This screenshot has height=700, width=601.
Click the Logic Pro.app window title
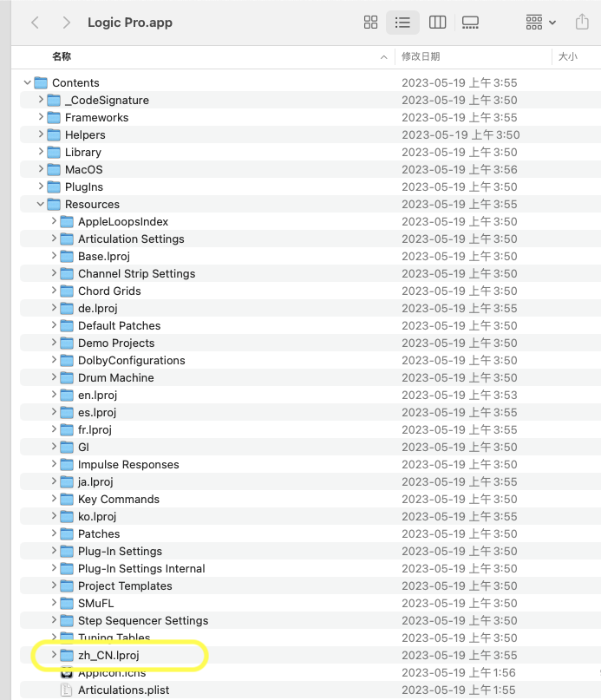[x=130, y=23]
